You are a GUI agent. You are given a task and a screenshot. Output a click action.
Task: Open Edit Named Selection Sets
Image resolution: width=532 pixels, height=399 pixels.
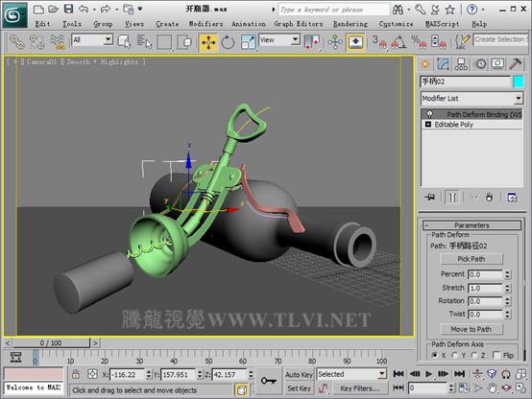[462, 42]
